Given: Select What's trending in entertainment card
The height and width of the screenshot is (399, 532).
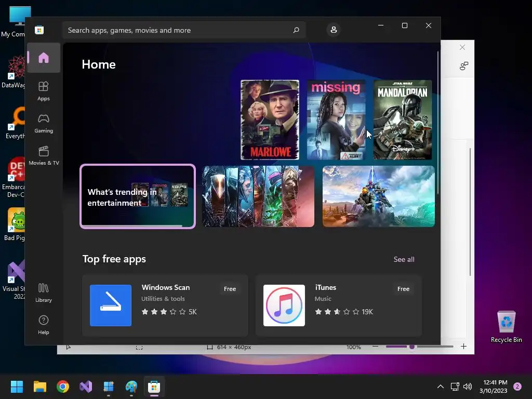Looking at the screenshot, I should (138, 196).
